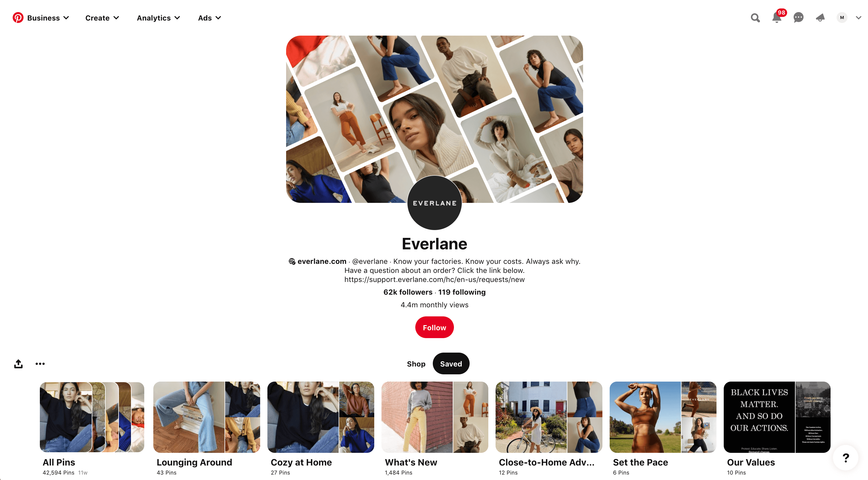
Task: Switch to the Shop tab
Action: click(x=415, y=363)
